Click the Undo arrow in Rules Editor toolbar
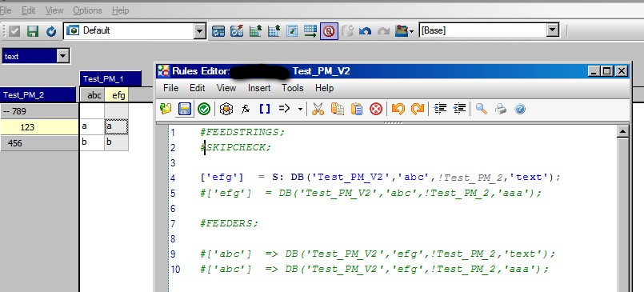 pyautogui.click(x=398, y=109)
